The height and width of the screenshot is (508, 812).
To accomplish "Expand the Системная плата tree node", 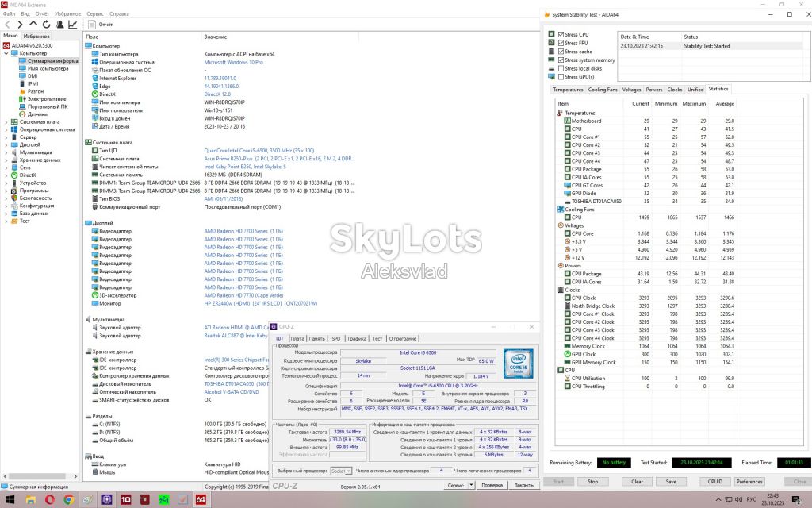I will click(6, 121).
